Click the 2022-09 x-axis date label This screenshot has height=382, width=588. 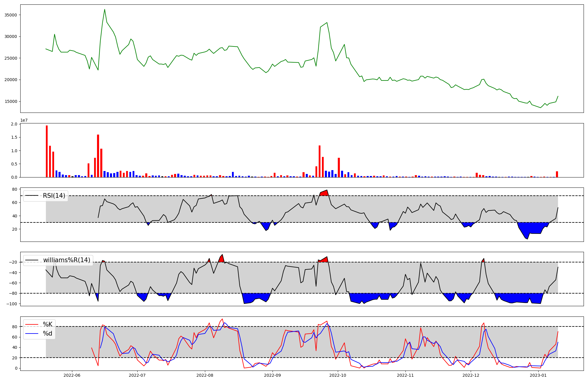(273, 375)
